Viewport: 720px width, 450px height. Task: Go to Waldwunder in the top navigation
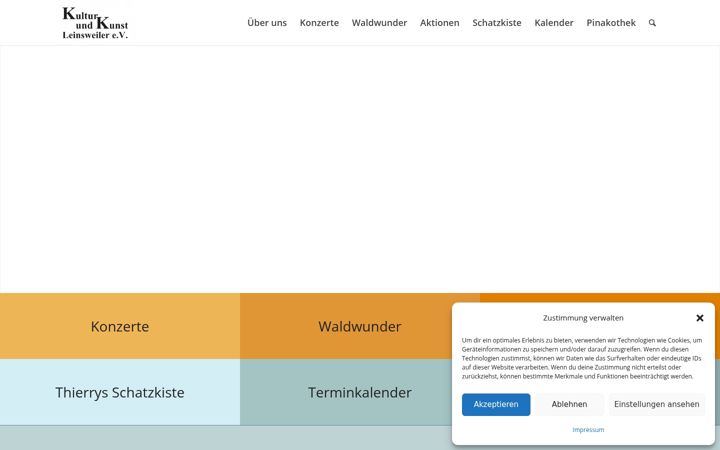379,22
